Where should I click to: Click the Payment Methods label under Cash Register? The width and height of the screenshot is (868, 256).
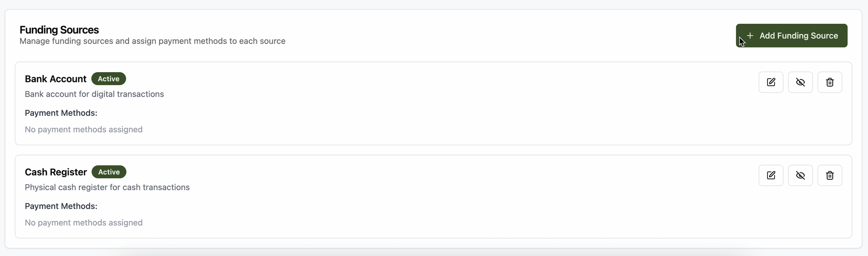pos(61,206)
